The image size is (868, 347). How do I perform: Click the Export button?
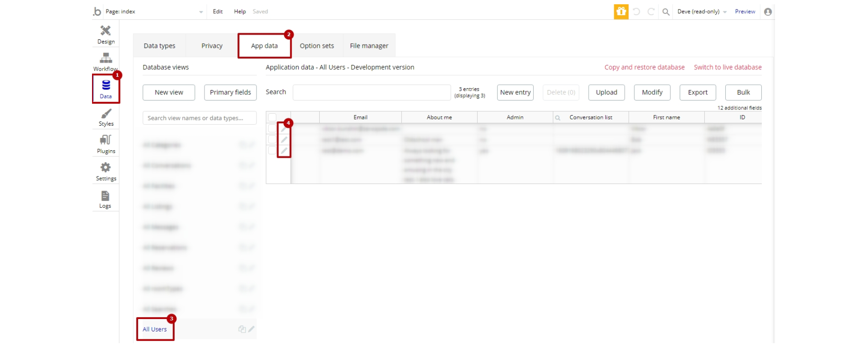coord(698,92)
